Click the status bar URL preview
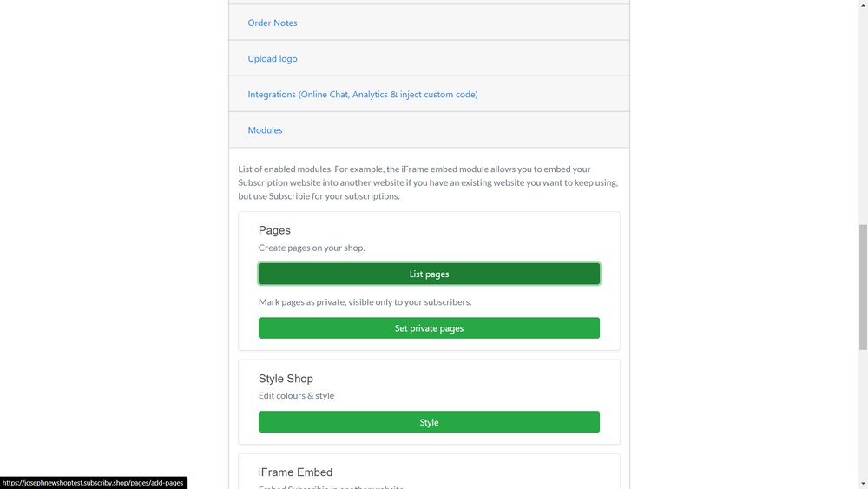The image size is (868, 489). (x=94, y=483)
